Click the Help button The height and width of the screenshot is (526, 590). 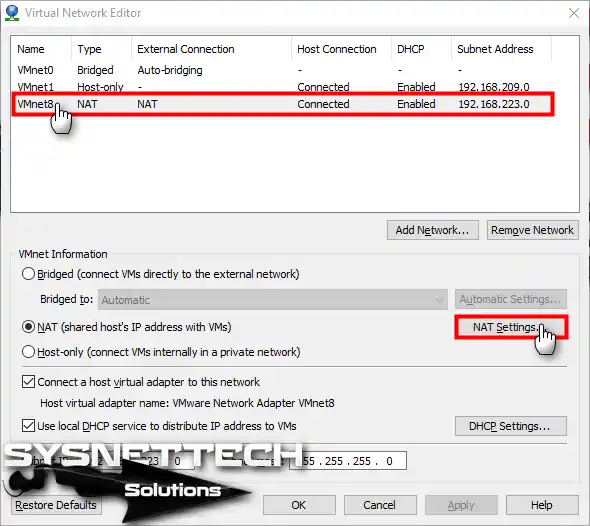pos(542,505)
